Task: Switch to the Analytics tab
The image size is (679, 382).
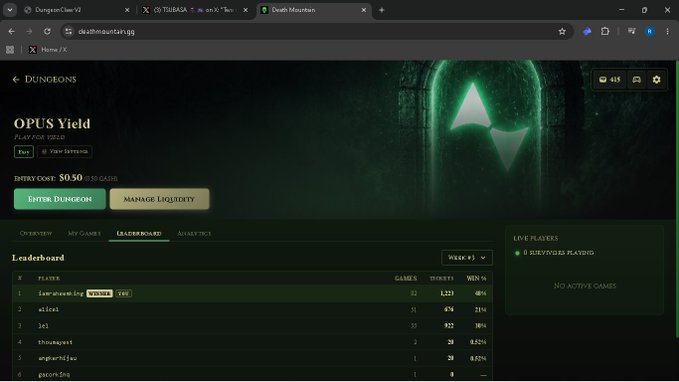Action: click(x=194, y=233)
